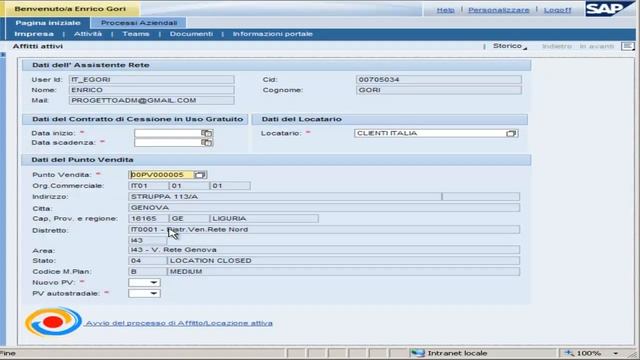The height and width of the screenshot is (360, 640).
Task: Open the Help link
Action: pyautogui.click(x=445, y=10)
